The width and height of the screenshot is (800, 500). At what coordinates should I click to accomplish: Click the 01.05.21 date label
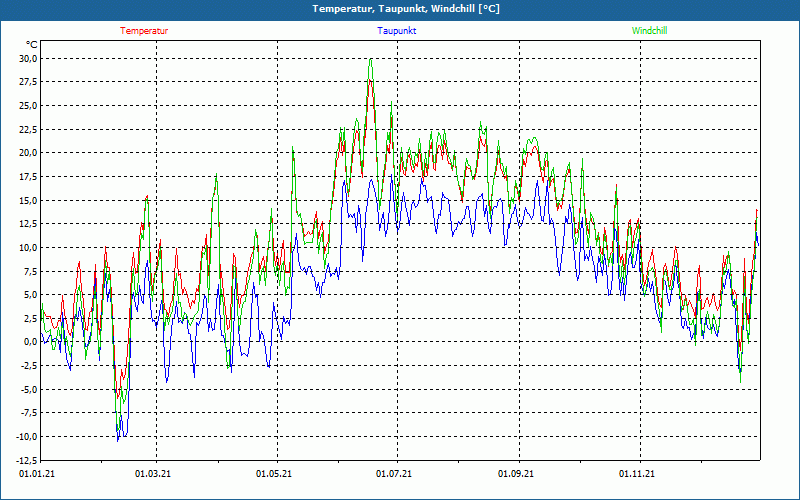point(273,474)
